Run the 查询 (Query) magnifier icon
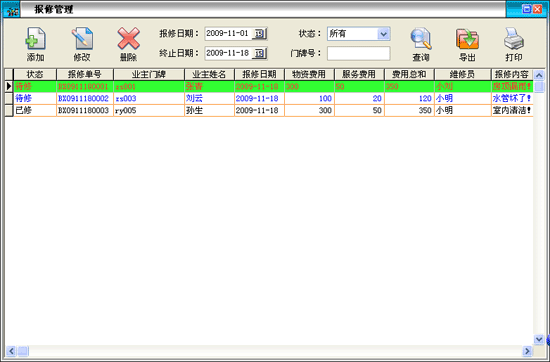 pos(421,38)
